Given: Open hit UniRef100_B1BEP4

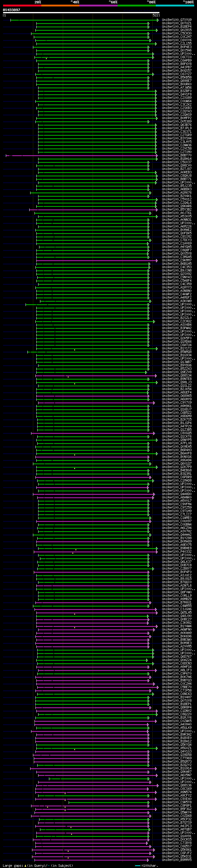Looking at the screenshot, I should click(x=177, y=26).
